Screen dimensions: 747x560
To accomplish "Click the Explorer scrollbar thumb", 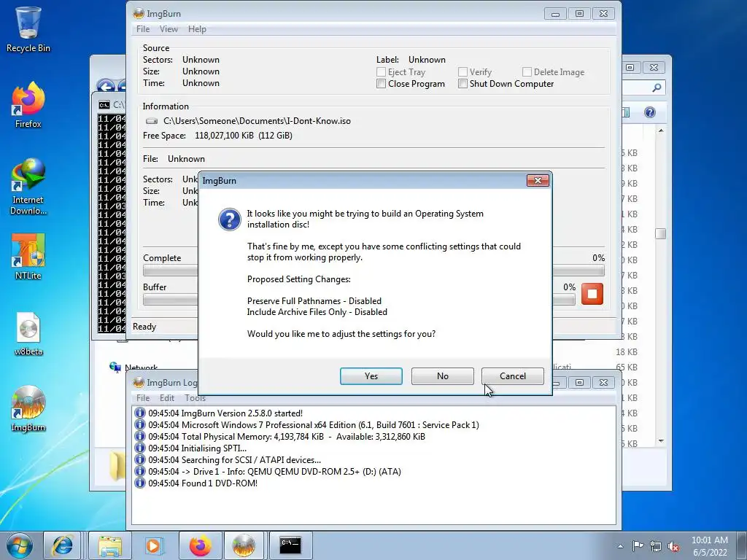I will [661, 234].
